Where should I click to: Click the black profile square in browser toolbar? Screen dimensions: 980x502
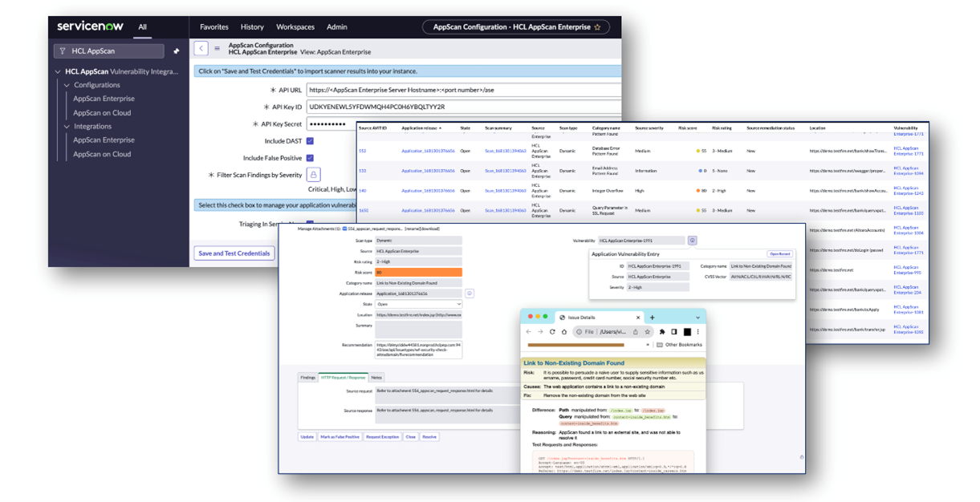pos(687,332)
